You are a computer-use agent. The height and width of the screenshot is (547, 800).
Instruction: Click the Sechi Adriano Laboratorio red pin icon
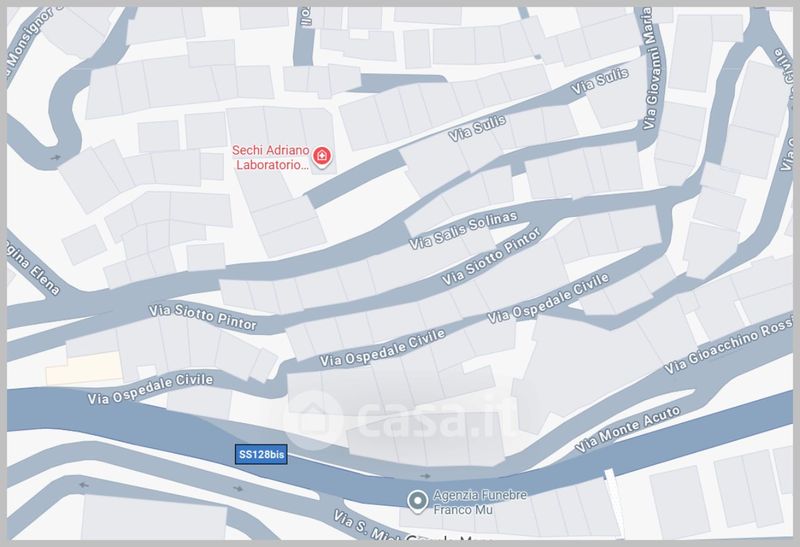pos(321,156)
